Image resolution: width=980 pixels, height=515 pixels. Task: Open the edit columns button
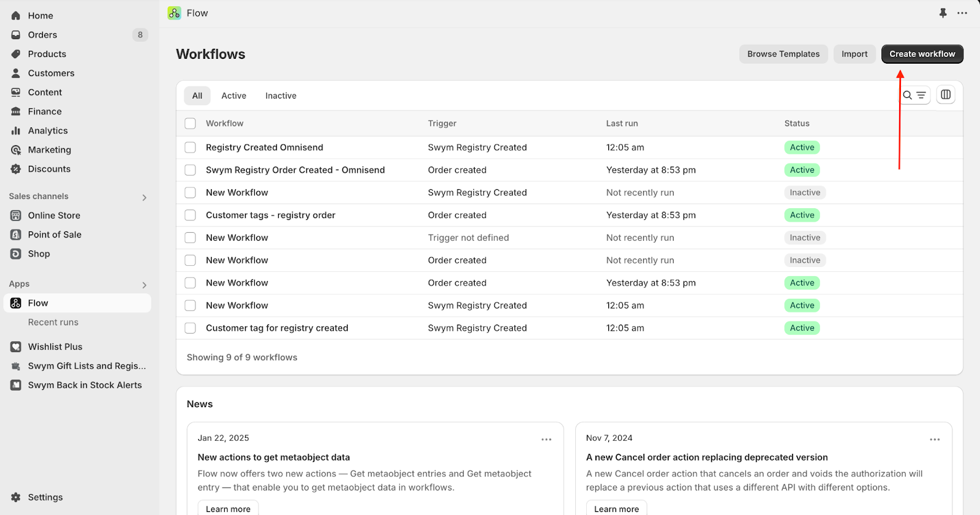click(x=946, y=94)
